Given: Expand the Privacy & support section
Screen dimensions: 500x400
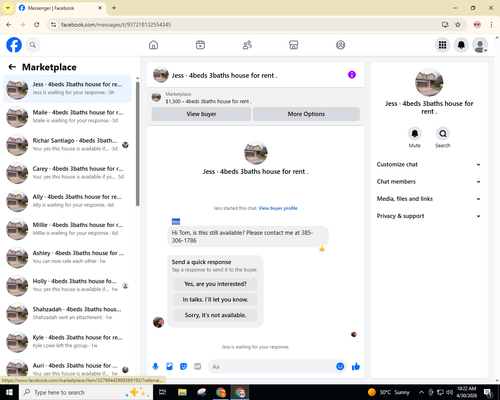Looking at the screenshot, I should click(429, 216).
